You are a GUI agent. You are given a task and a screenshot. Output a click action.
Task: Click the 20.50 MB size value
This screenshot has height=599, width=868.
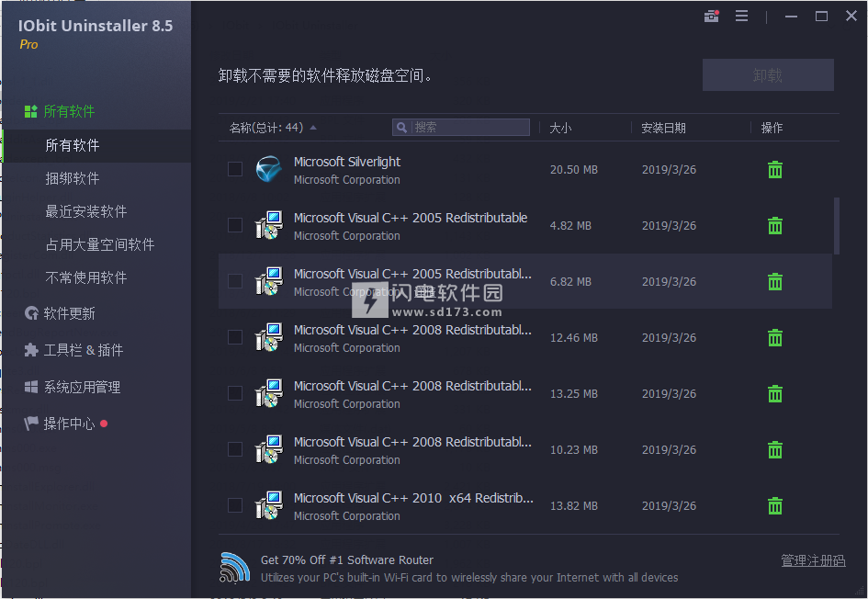click(x=573, y=169)
